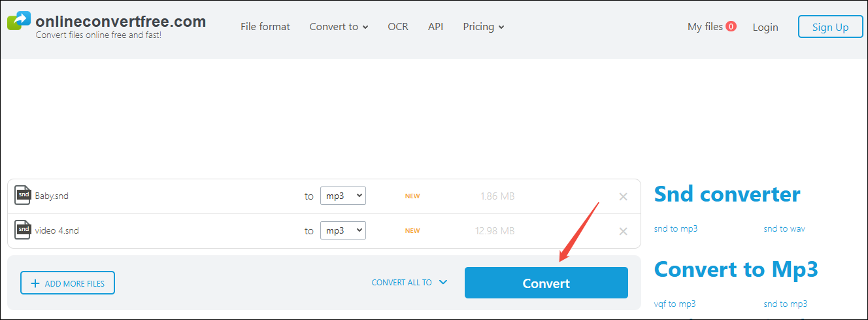Open snd to mp3 link under Snd converter
This screenshot has height=320, width=868.
point(676,228)
